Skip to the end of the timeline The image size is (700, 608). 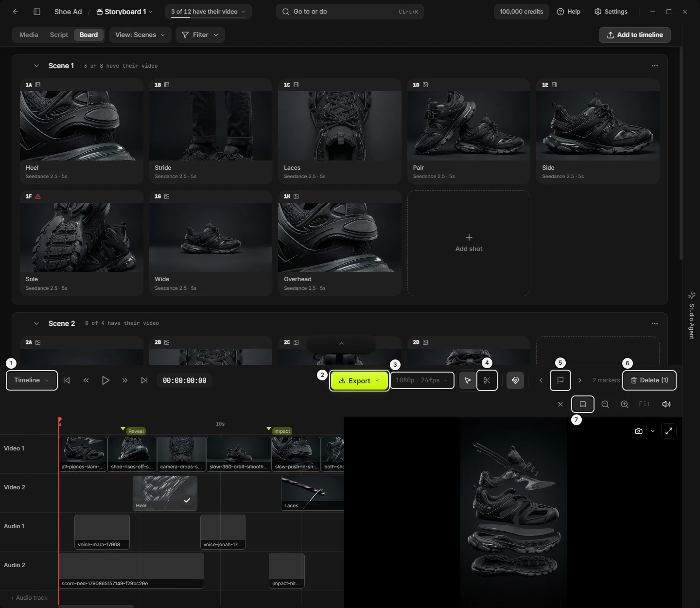[144, 380]
